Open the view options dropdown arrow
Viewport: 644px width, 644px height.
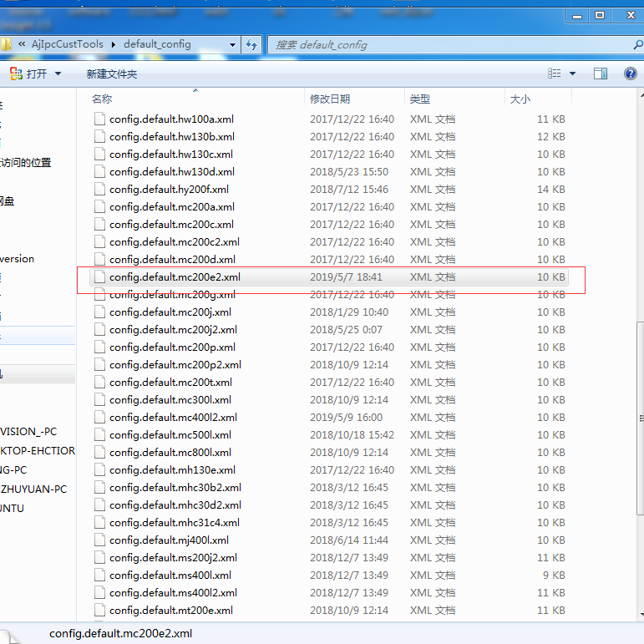click(x=572, y=74)
